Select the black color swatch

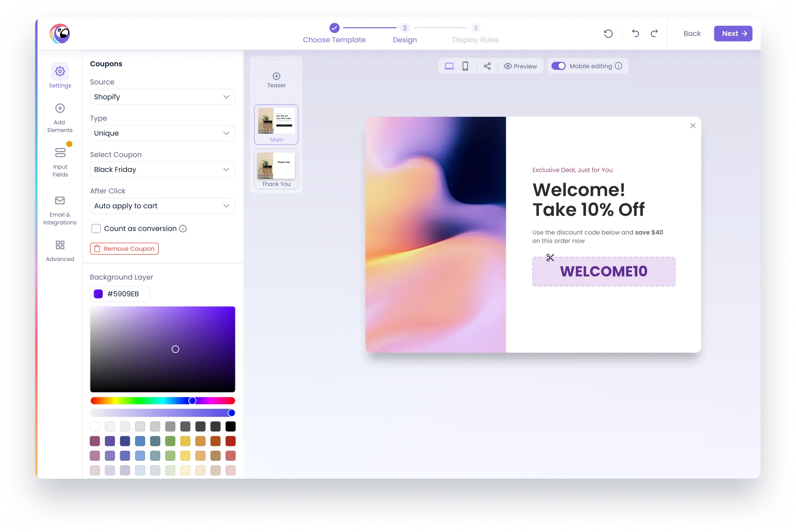click(231, 427)
